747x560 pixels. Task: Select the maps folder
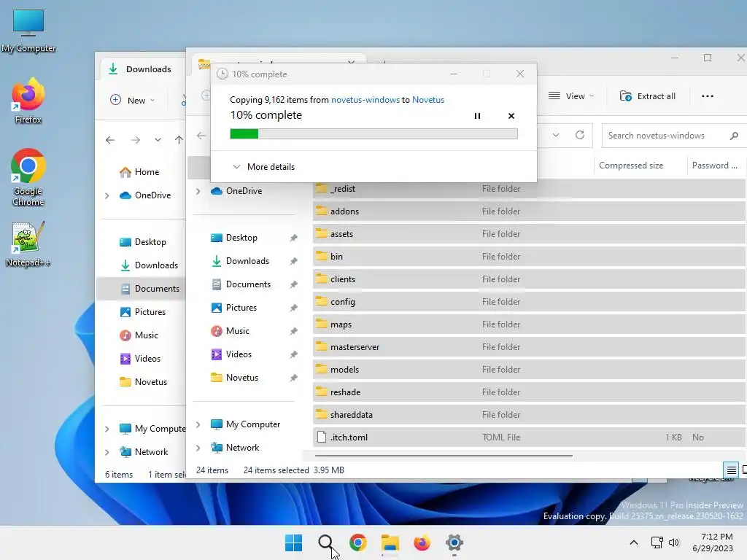coord(529,324)
